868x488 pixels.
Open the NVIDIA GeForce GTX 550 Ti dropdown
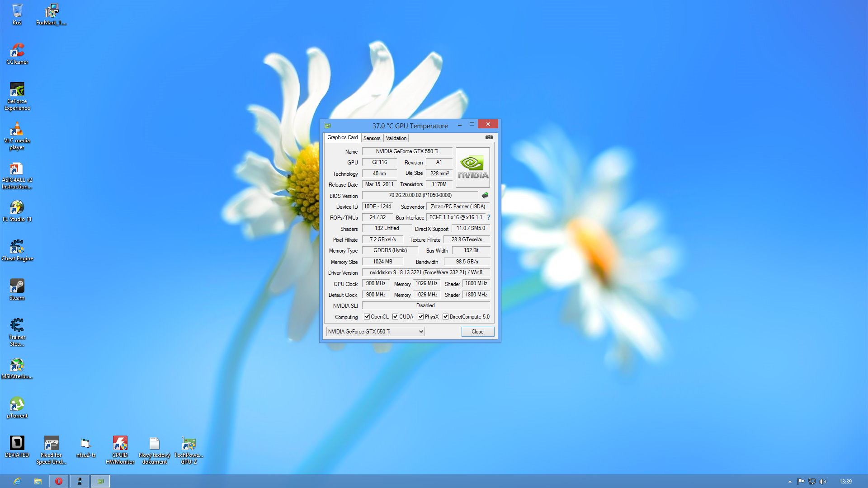pyautogui.click(x=375, y=332)
